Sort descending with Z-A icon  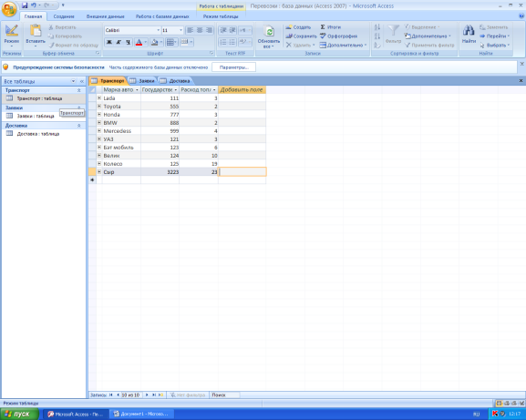pos(377,36)
